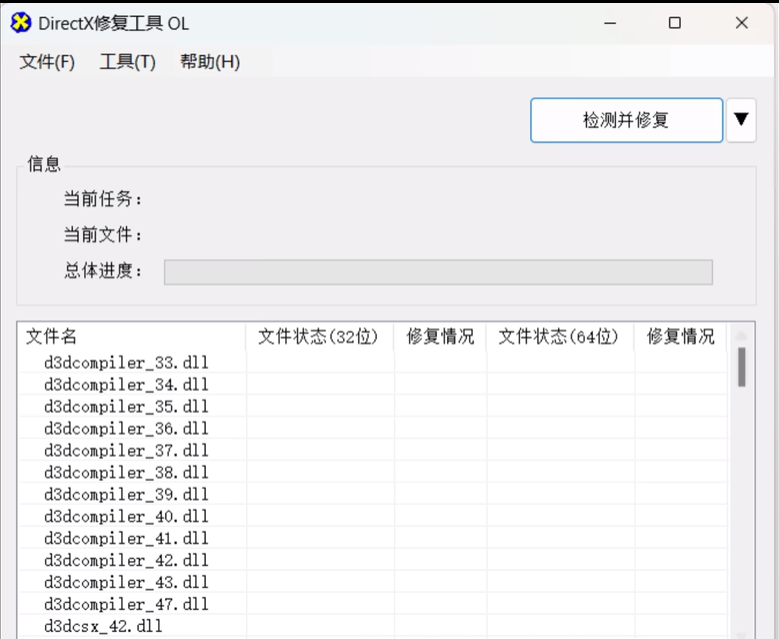Screen dimensions: 779x639
Task: Click the 当前文件 label
Action: [x=103, y=235]
